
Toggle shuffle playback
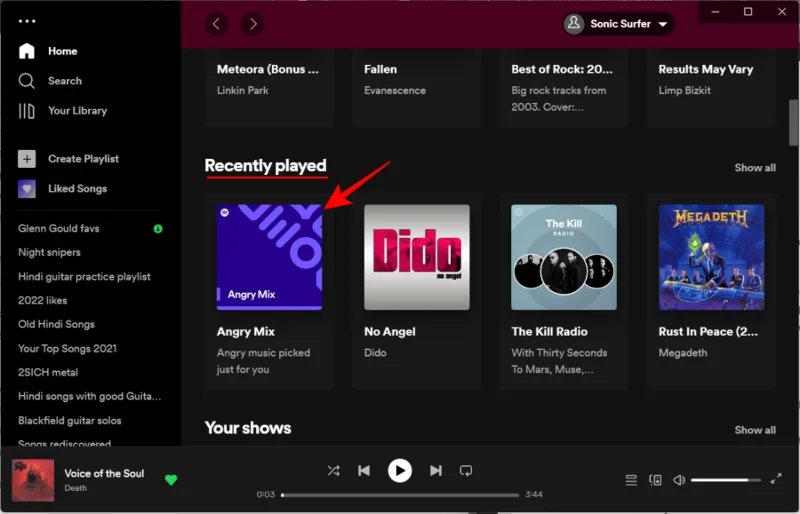coord(334,470)
